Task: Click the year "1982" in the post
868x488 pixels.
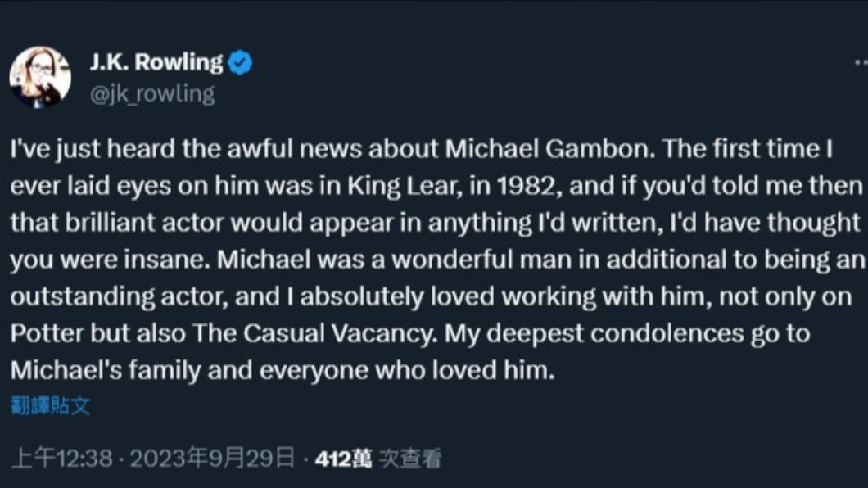Action: (x=526, y=186)
